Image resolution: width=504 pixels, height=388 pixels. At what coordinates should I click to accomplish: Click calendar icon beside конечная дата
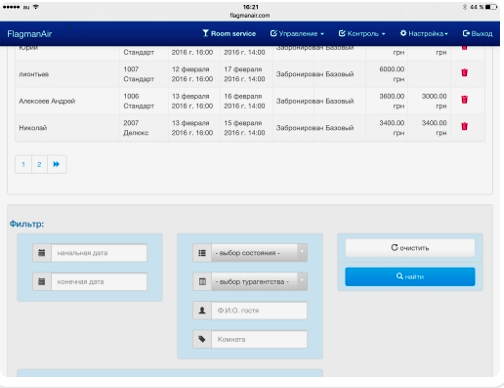tap(42, 282)
